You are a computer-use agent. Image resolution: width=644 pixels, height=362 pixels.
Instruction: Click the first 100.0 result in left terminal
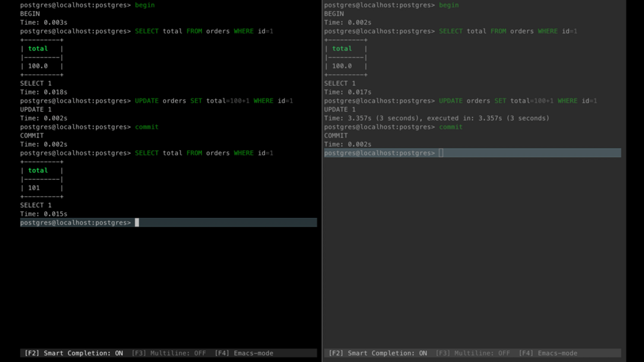tap(38, 66)
